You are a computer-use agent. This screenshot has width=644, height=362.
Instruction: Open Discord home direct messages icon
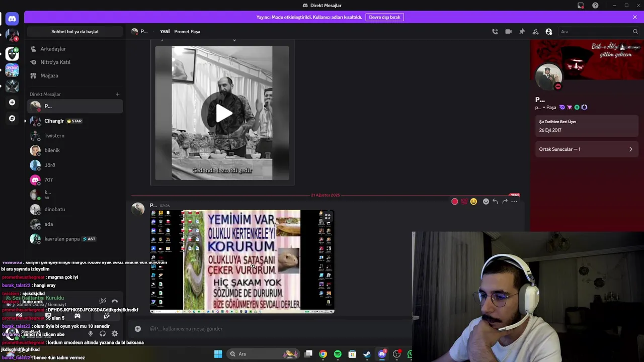12,19
